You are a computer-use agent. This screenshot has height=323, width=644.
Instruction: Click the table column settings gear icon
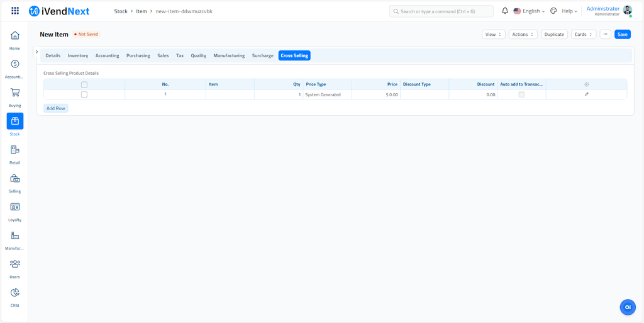(x=586, y=84)
